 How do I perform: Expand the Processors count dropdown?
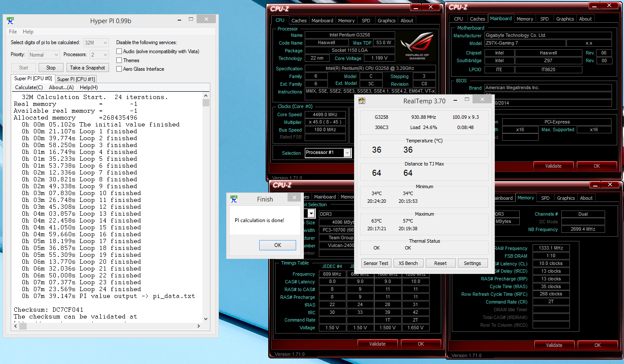pos(99,55)
